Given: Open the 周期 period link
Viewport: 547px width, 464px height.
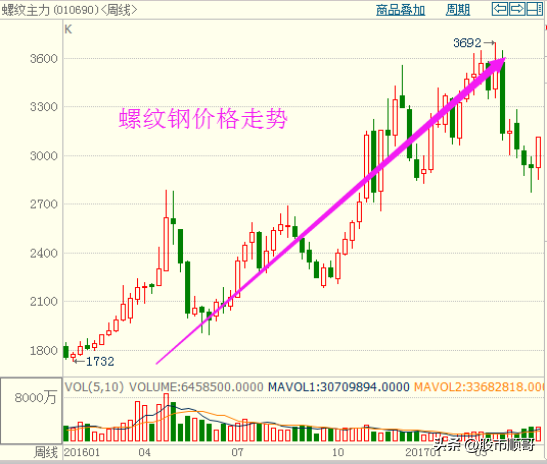Looking at the screenshot, I should pos(458,10).
